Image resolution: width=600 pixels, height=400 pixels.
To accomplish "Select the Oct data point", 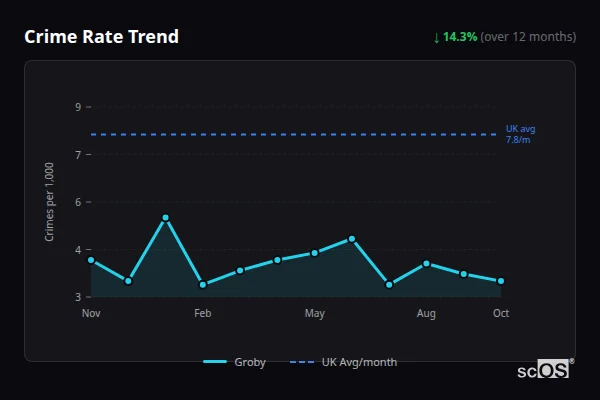I will pyautogui.click(x=501, y=281).
